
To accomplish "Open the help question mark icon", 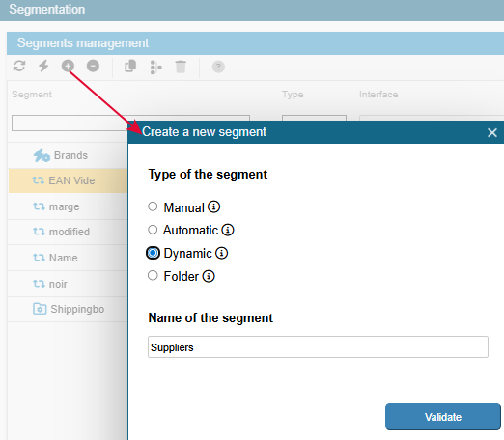I will (x=218, y=67).
